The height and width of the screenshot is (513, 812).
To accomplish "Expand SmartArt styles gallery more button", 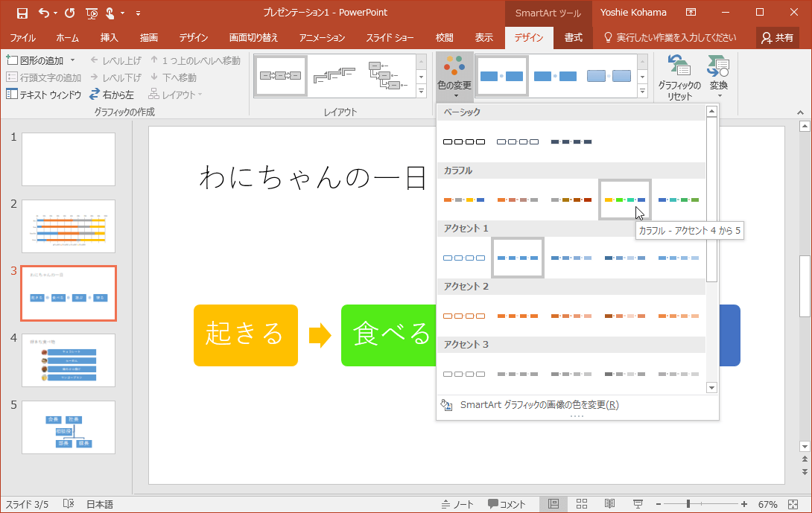I will tap(642, 91).
